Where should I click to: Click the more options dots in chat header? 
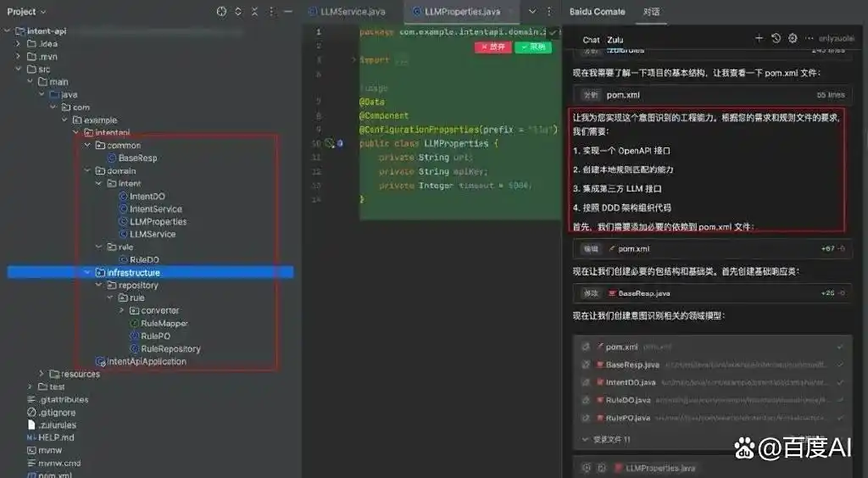tap(810, 39)
